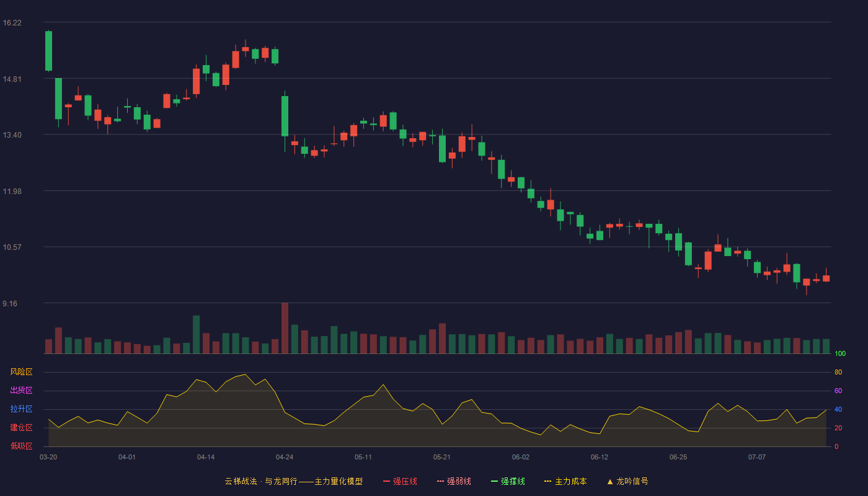Toggle the 主力成本 legend series
The height and width of the screenshot is (496, 868).
(565, 481)
